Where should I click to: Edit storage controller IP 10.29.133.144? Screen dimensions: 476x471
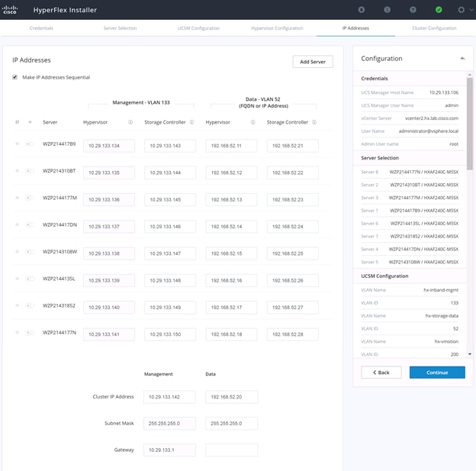[x=170, y=173]
